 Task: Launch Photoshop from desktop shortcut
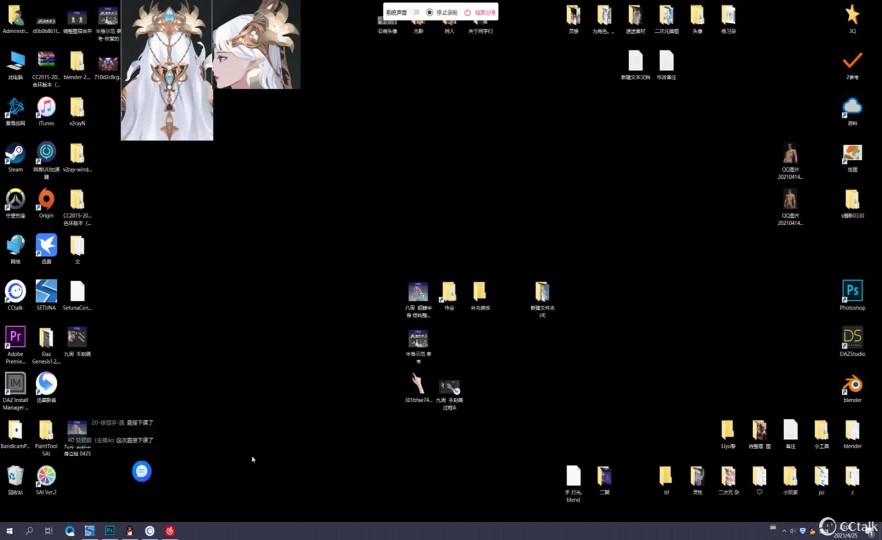(x=852, y=296)
